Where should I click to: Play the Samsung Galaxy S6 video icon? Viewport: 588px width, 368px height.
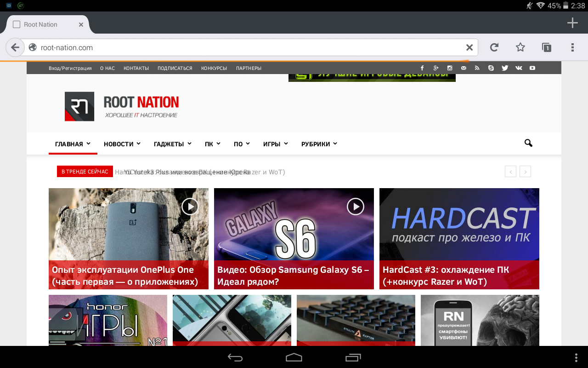coord(356,207)
